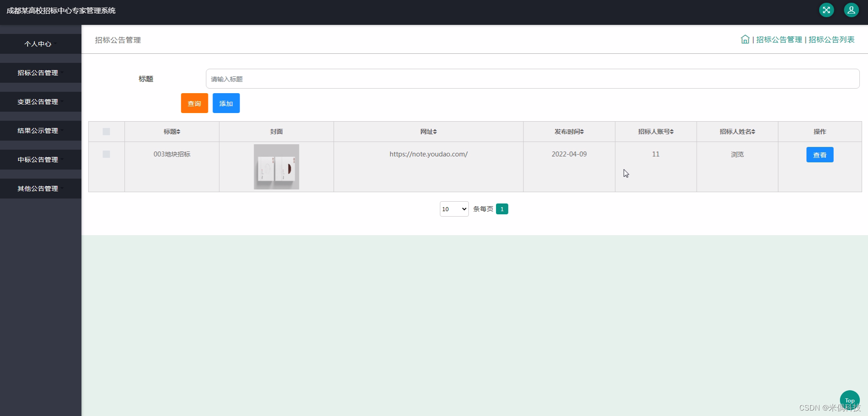Open 个人中心 in the sidebar

pyautogui.click(x=41, y=44)
